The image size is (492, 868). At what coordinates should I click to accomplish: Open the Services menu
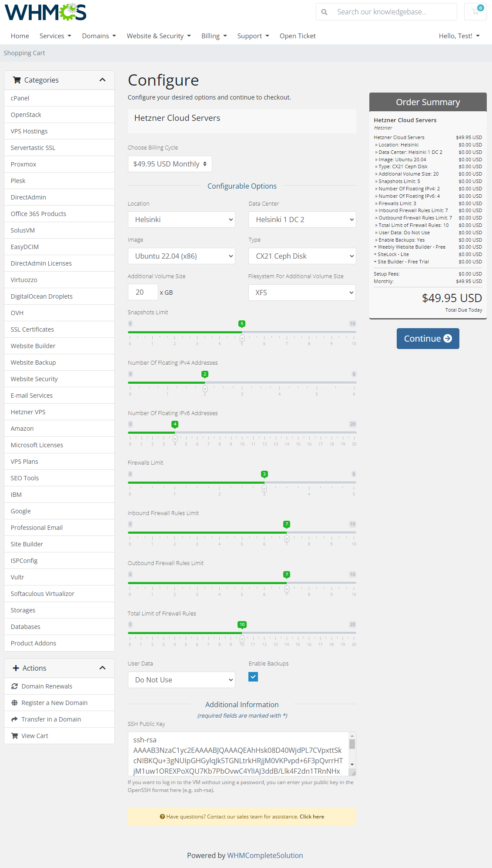(55, 36)
